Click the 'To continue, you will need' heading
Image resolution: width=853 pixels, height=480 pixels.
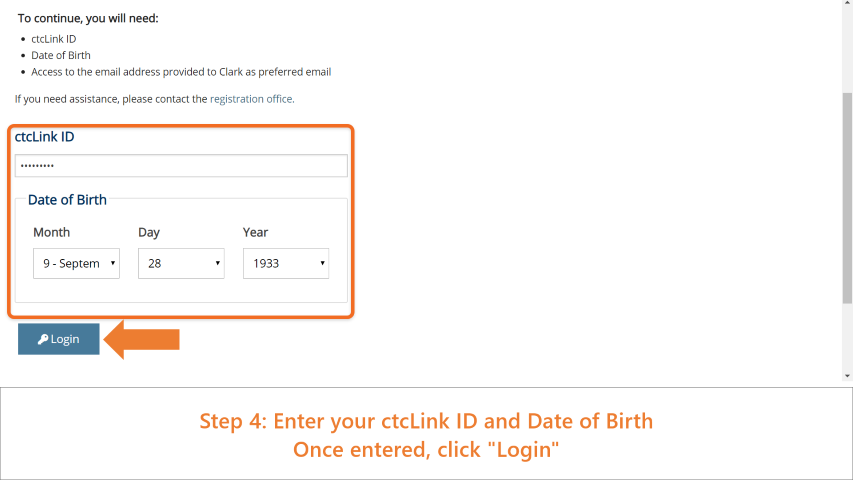coord(88,18)
